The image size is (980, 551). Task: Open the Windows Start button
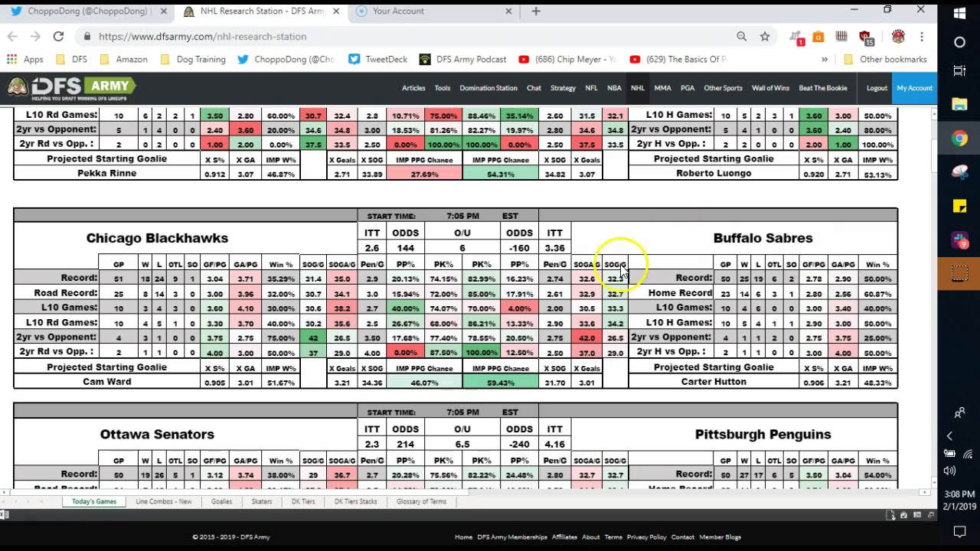959,13
